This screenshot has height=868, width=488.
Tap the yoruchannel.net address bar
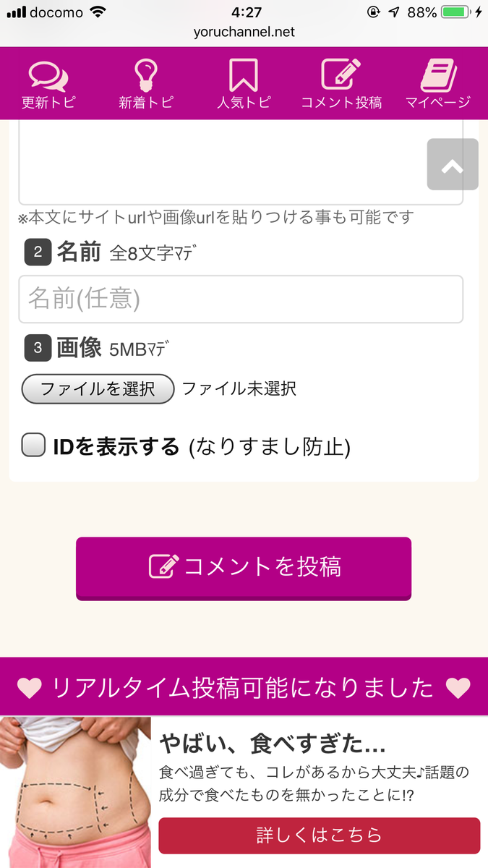click(244, 32)
